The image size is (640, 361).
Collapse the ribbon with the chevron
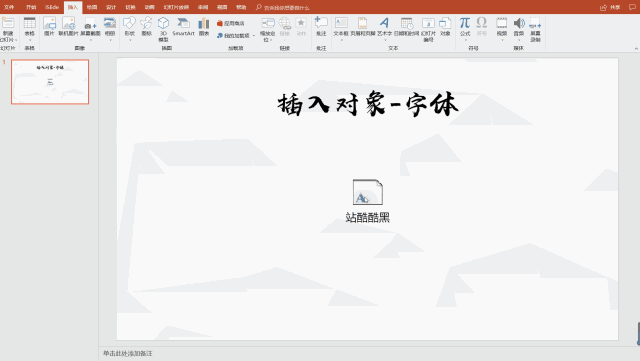click(x=636, y=49)
